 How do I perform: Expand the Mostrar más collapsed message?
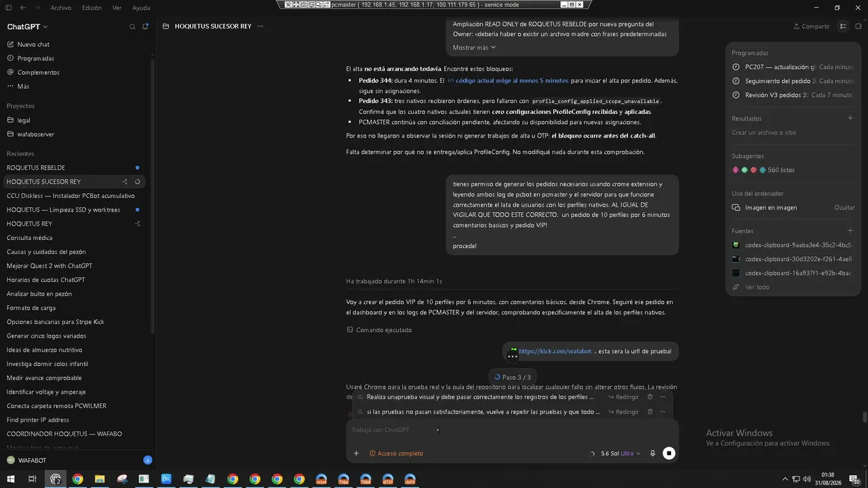click(474, 47)
